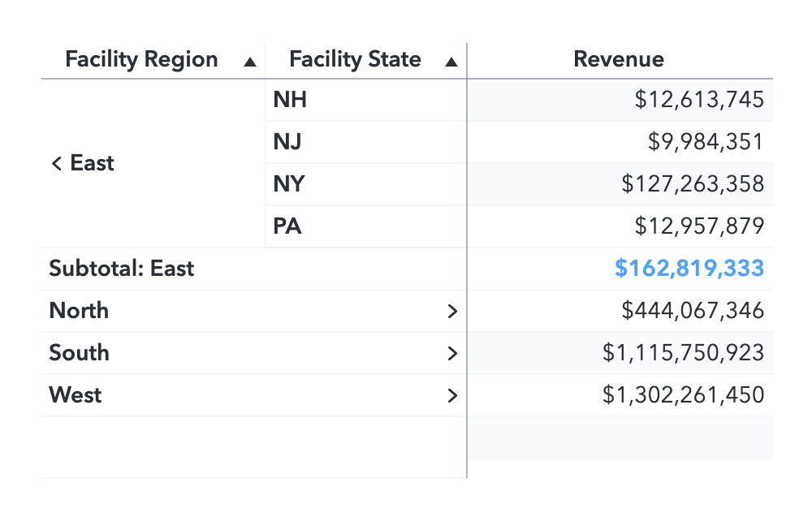Click NH revenue value $12,613,745
This screenshot has width=812, height=521.
(x=699, y=100)
